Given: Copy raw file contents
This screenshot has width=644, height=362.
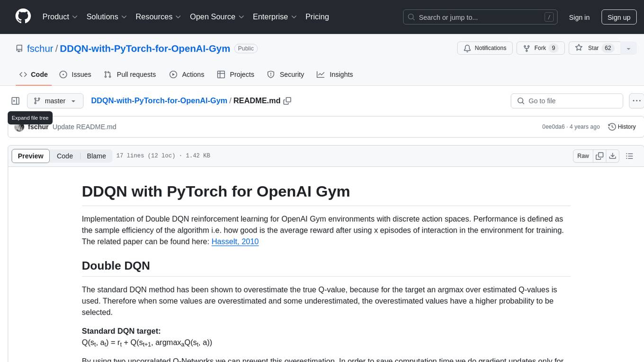Looking at the screenshot, I should point(600,156).
